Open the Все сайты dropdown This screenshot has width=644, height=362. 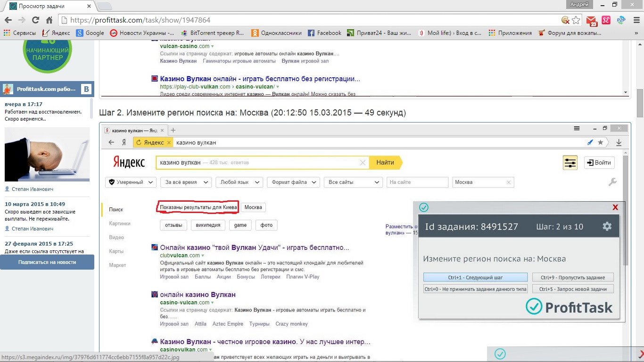point(353,182)
